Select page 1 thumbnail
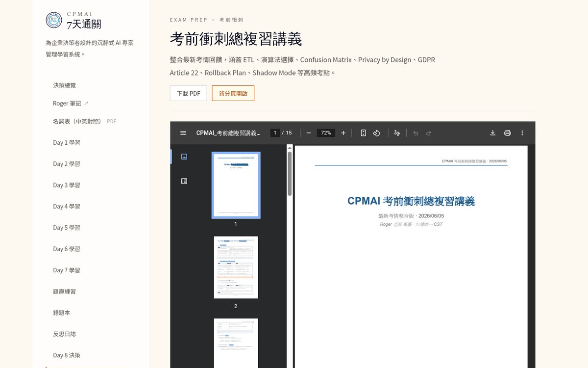This screenshot has width=588, height=368. (x=236, y=185)
